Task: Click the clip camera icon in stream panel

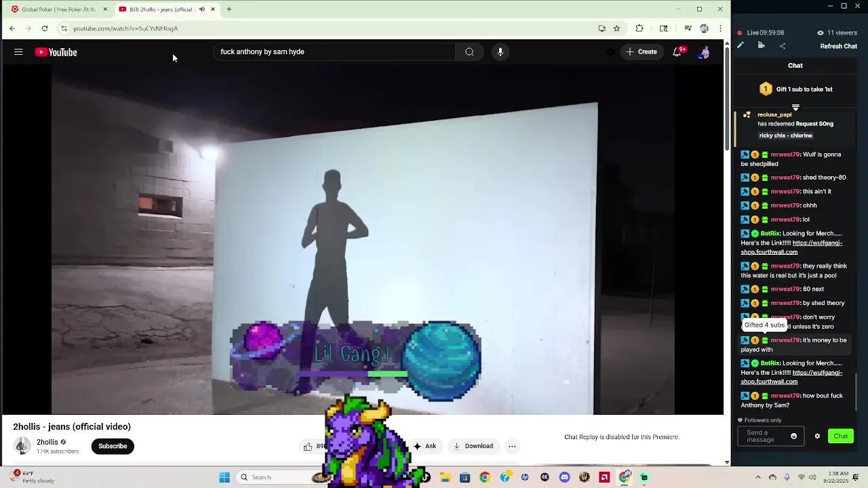Action: point(762,46)
